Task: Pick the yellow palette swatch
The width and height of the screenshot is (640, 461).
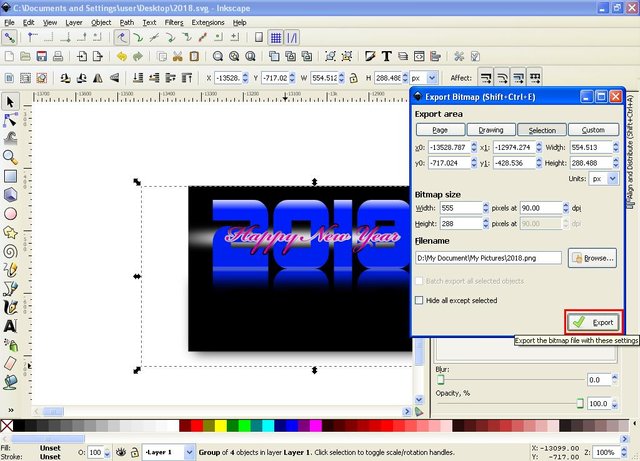Action: click(221, 426)
